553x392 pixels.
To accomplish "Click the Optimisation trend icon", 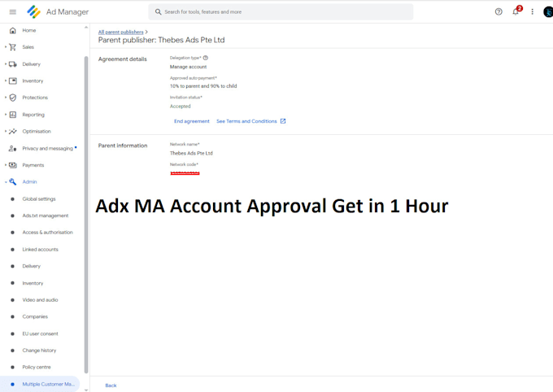I will [x=13, y=131].
